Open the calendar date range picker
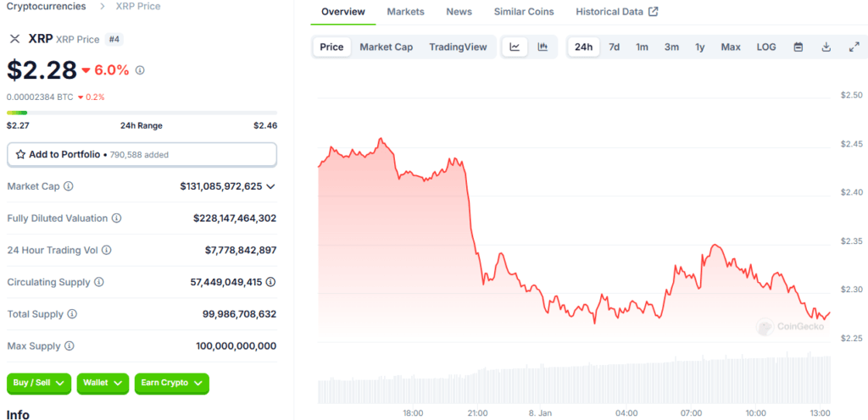This screenshot has width=868, height=420. 798,47
